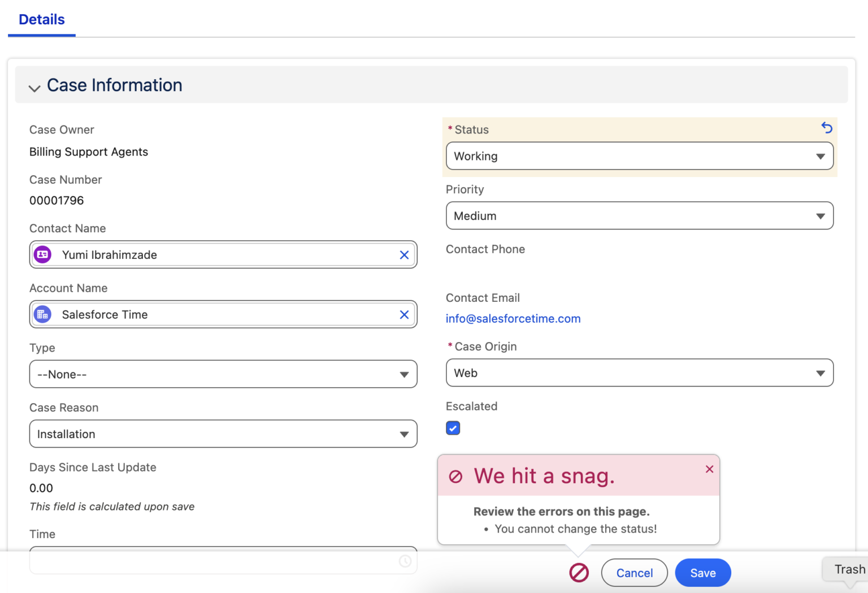
Task: Open the info@salesforcetime.com email link
Action: 513,318
